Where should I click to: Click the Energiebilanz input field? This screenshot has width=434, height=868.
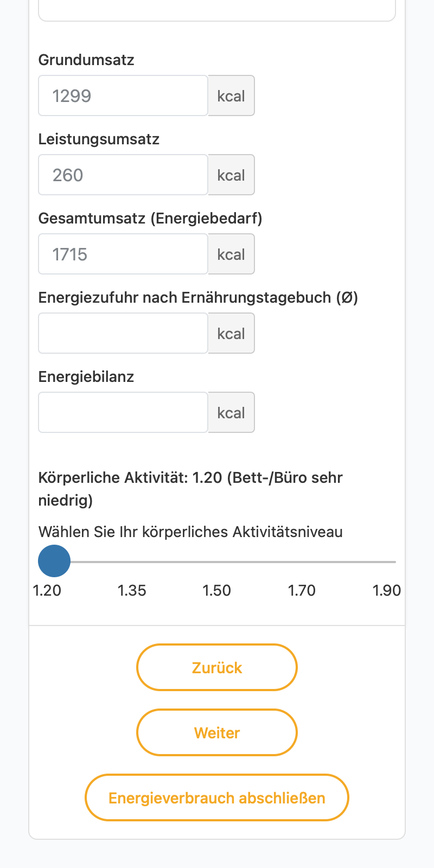[x=123, y=412]
